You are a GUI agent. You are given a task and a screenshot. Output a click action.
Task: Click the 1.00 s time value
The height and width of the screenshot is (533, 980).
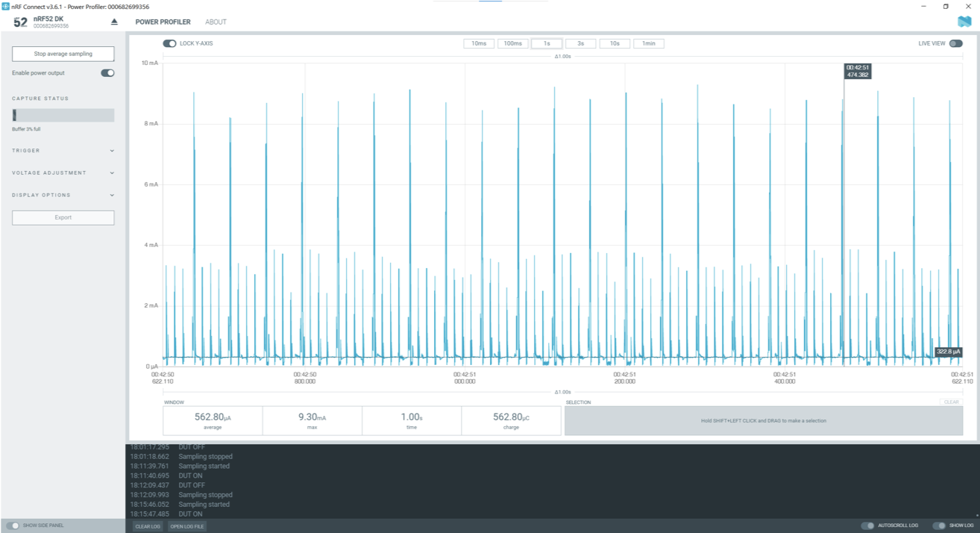412,420
